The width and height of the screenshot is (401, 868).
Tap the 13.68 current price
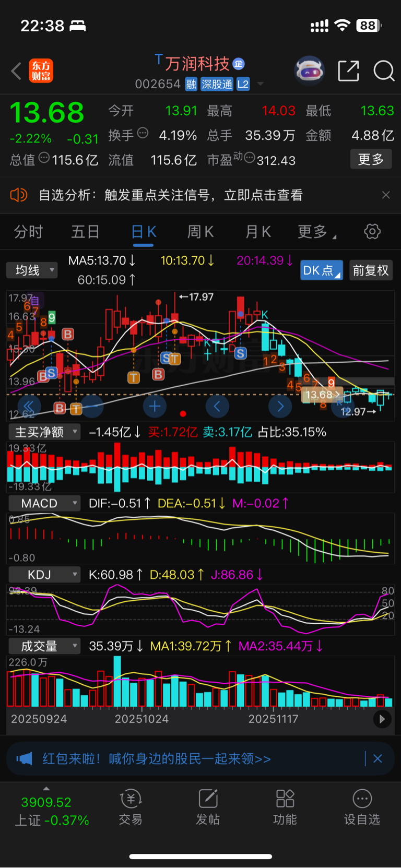pyautogui.click(x=47, y=112)
